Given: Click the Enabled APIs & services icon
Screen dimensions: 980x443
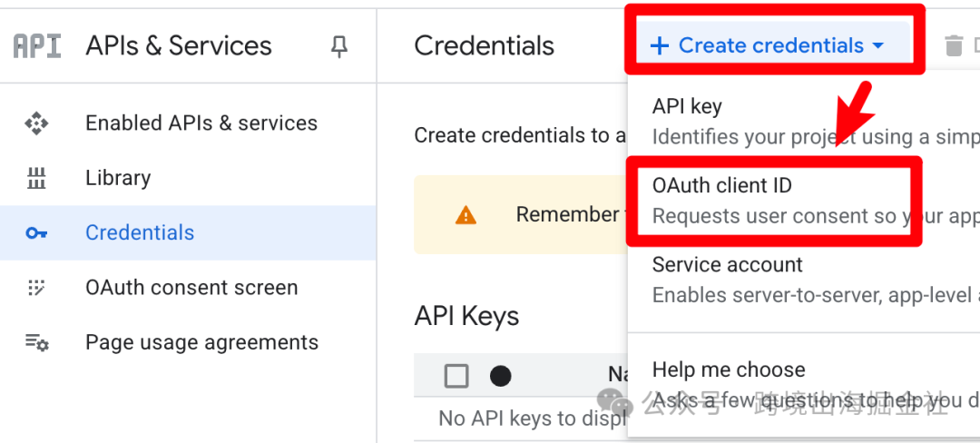Looking at the screenshot, I should click(36, 123).
